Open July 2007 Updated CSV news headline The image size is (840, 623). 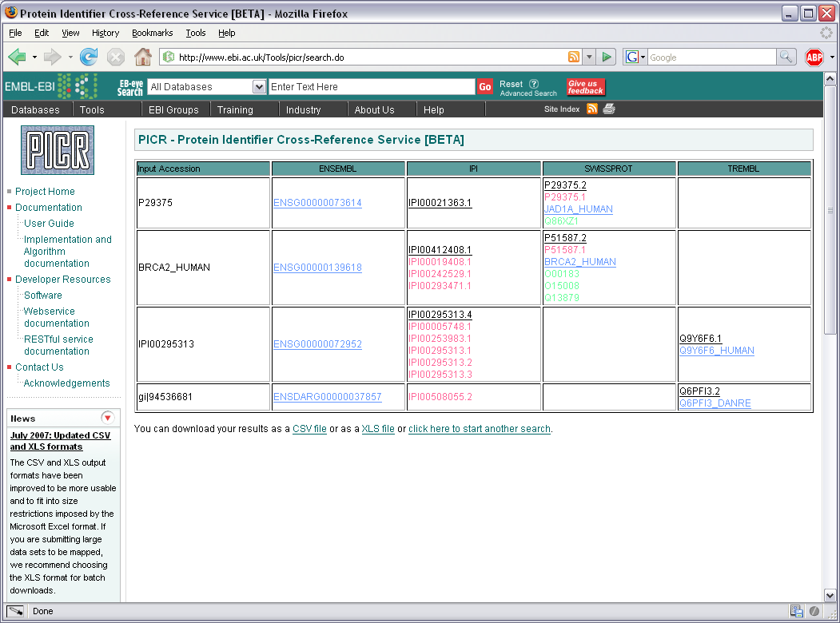(x=60, y=441)
